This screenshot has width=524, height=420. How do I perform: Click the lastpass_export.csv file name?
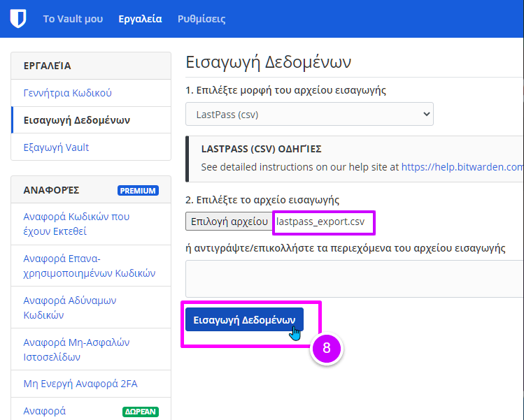tap(320, 222)
